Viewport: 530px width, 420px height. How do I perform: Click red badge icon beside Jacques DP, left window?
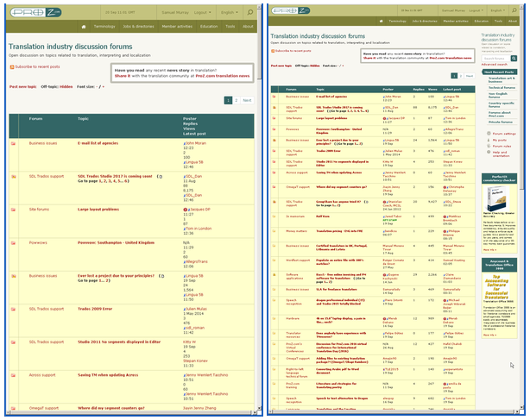click(185, 210)
